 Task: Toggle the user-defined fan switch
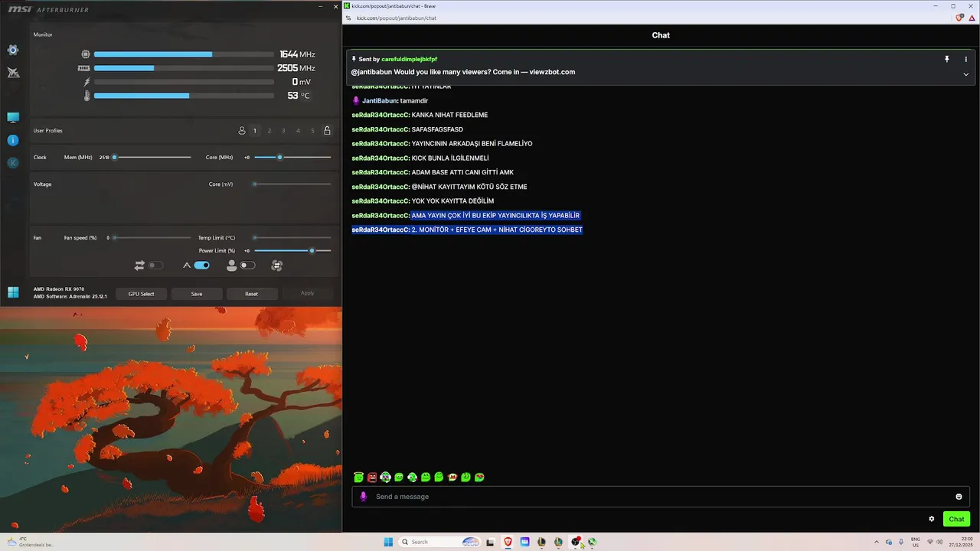(247, 266)
